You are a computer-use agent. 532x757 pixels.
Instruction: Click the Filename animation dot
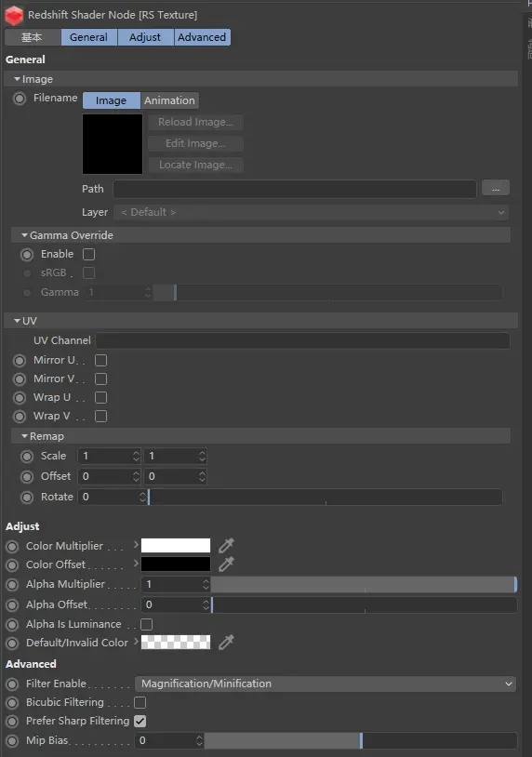20,99
